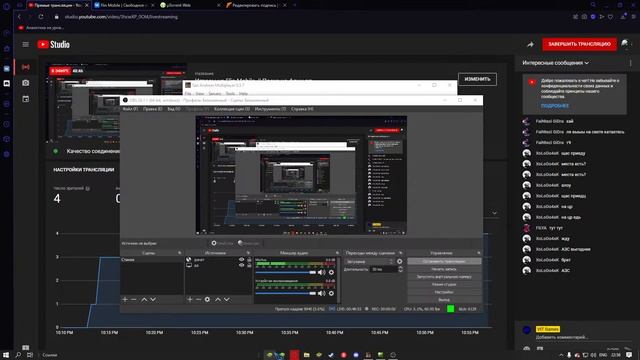Toggle visibility eye of first OBS source
The image size is (640, 360).
click(241, 260)
